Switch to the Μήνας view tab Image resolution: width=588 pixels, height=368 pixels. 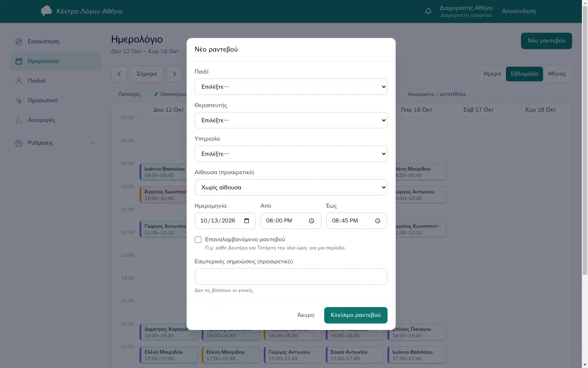click(x=557, y=74)
